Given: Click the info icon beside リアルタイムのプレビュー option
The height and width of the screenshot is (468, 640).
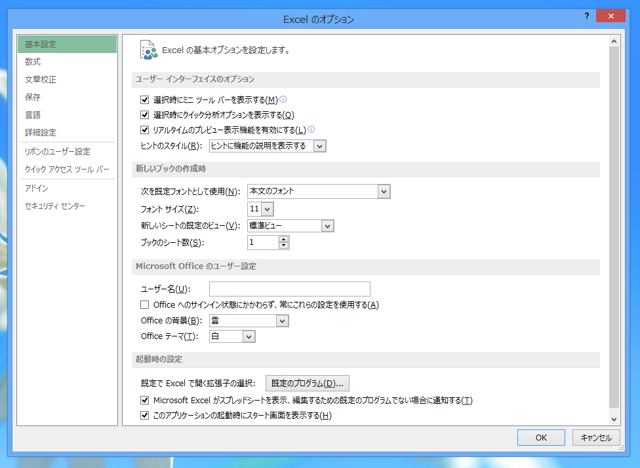Looking at the screenshot, I should coord(311,129).
